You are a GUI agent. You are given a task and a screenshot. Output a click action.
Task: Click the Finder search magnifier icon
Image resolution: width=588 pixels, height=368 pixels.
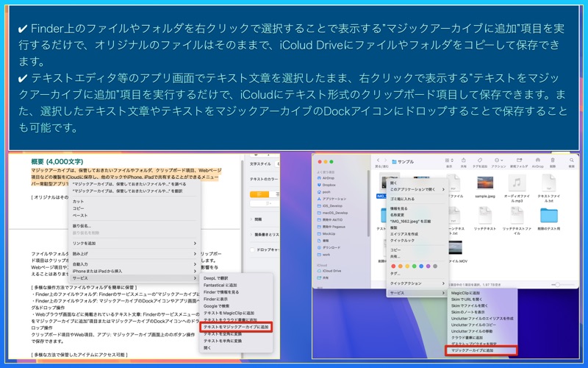coord(571,160)
